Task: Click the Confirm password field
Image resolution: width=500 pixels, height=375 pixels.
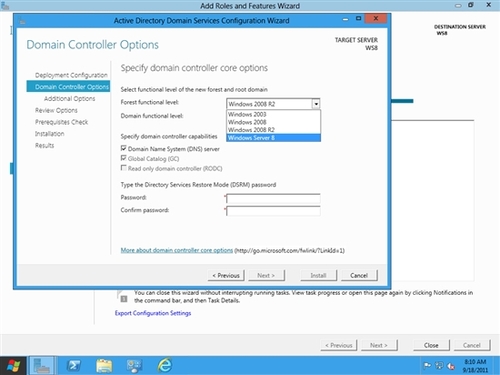Action: 273,211
